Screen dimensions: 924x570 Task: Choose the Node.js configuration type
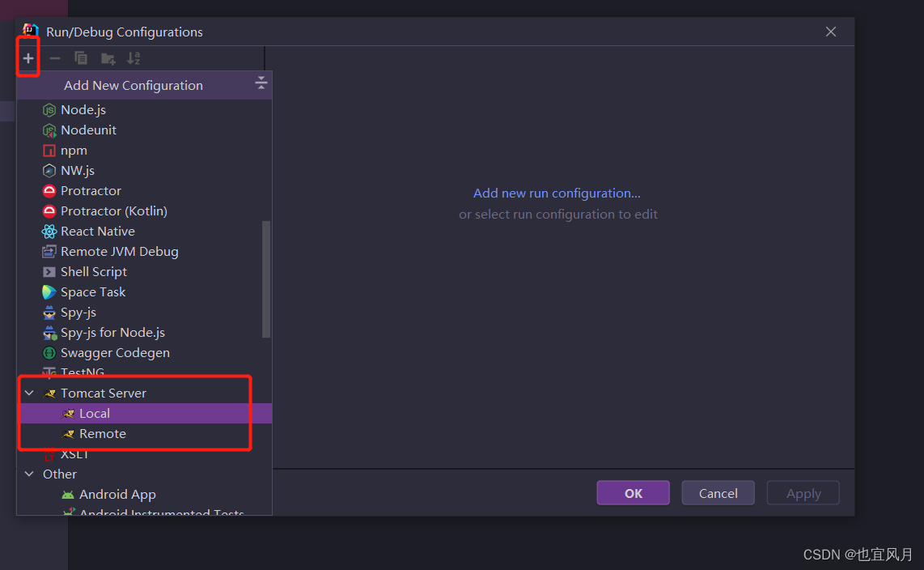[144, 110]
